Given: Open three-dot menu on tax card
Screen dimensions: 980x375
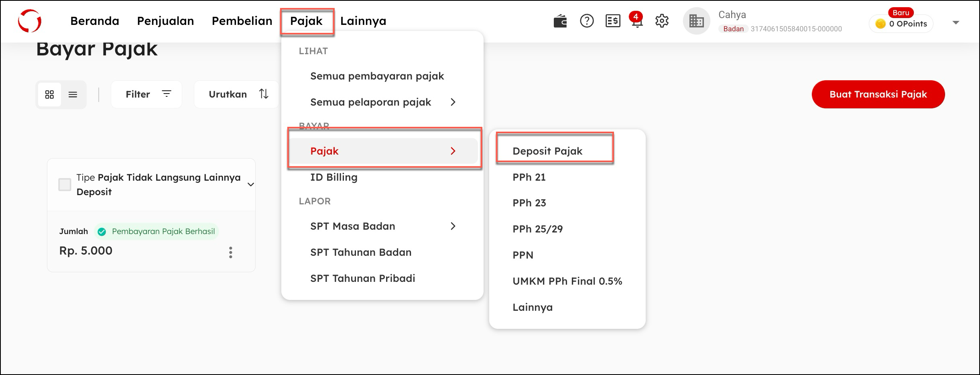Looking at the screenshot, I should click(x=230, y=252).
